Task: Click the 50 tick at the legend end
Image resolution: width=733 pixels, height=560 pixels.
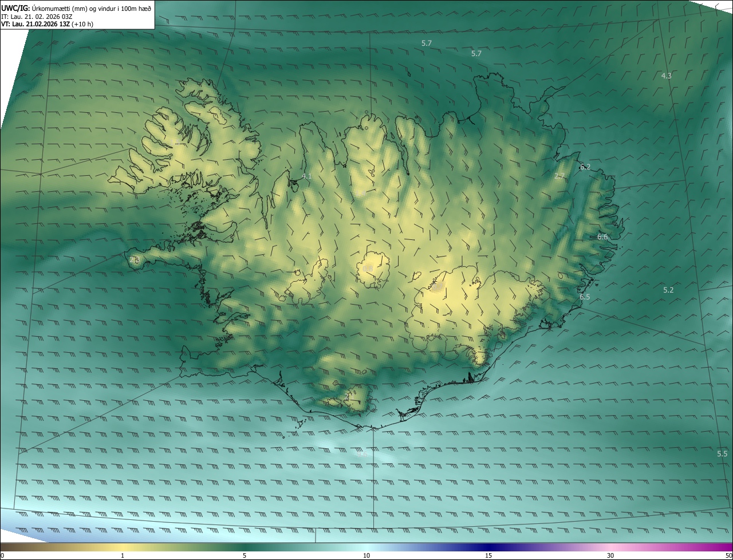Action: coord(728,555)
